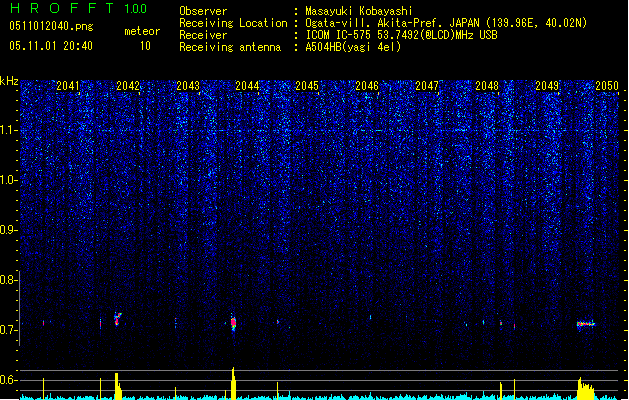Click the tallest yellow intensity peak just before 2044
Screen dimensions: 629x400
tap(233, 383)
